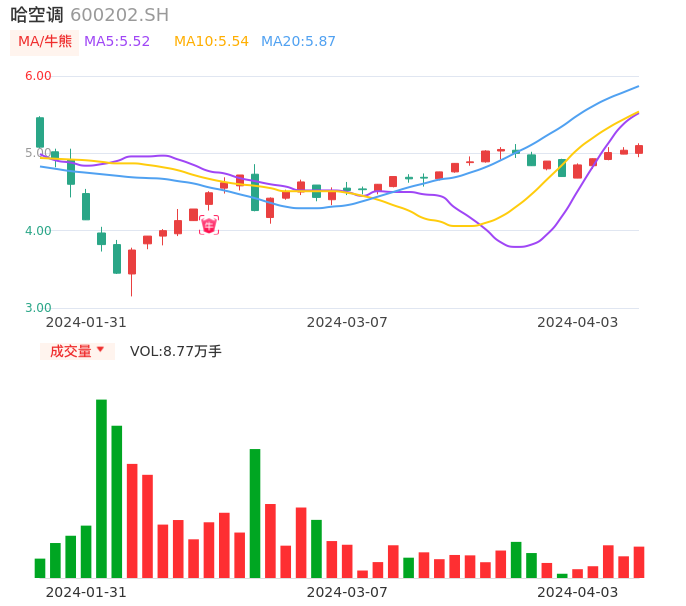Toggle the MA/牛熊 indicator button
Viewport: 686px width, 606px height.
45,41
